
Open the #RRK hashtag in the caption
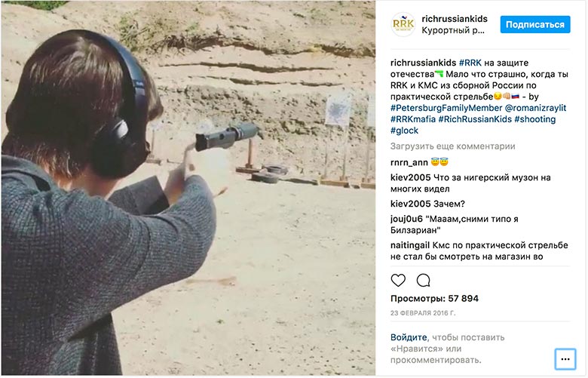470,63
